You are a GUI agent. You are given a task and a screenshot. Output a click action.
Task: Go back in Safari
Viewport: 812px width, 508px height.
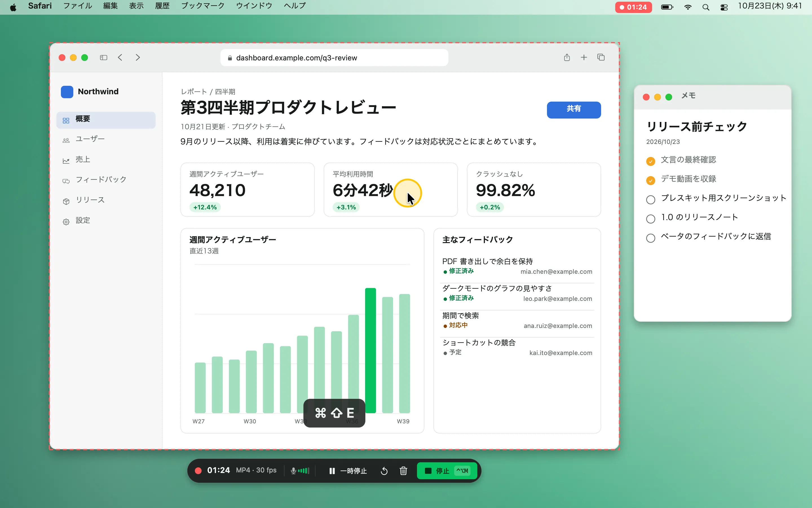tap(120, 58)
